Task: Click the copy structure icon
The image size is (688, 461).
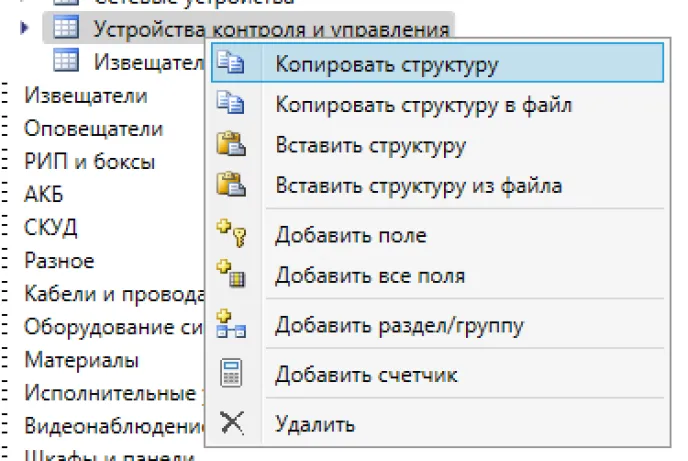Action: [231, 63]
